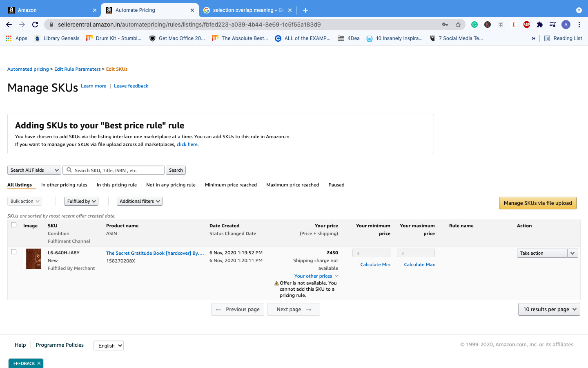
Task: Open a new browser tab
Action: [305, 10]
